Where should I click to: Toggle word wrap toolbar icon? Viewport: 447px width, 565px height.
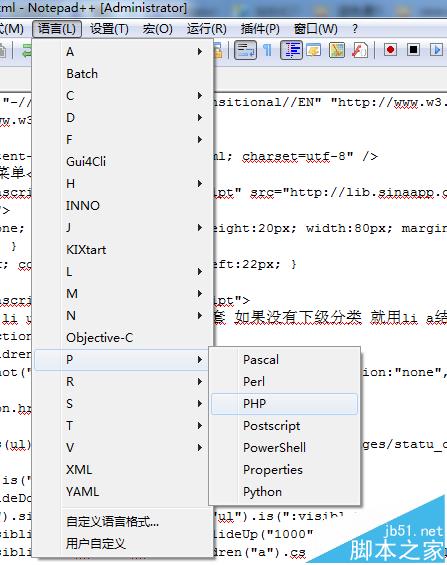point(245,50)
